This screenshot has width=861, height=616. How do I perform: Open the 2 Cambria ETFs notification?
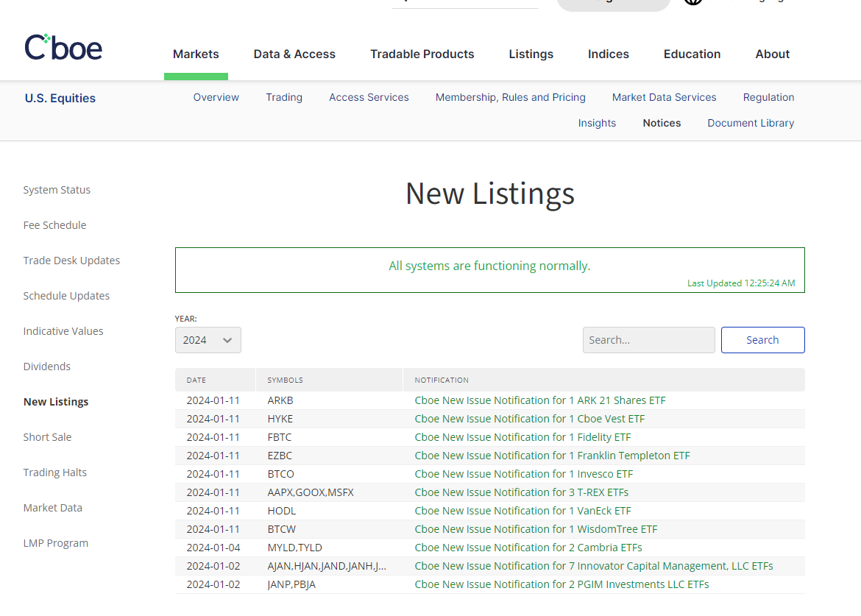tap(528, 548)
